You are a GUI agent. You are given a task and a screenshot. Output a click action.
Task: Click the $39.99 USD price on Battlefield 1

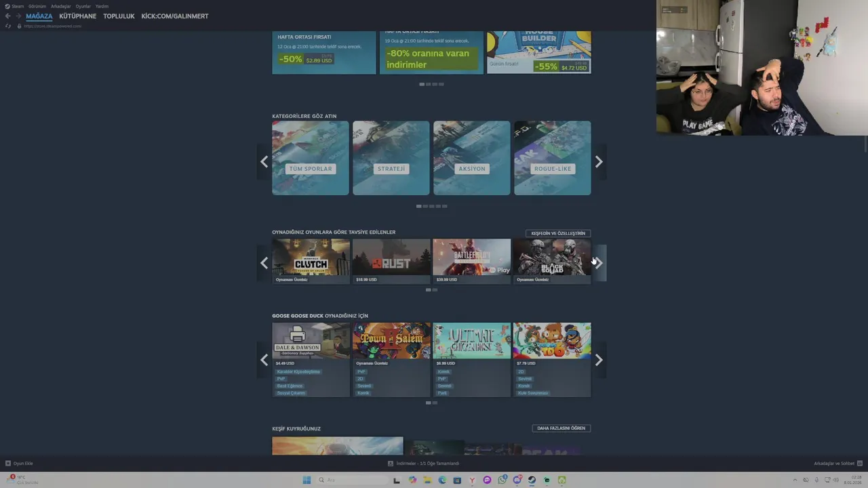point(447,279)
